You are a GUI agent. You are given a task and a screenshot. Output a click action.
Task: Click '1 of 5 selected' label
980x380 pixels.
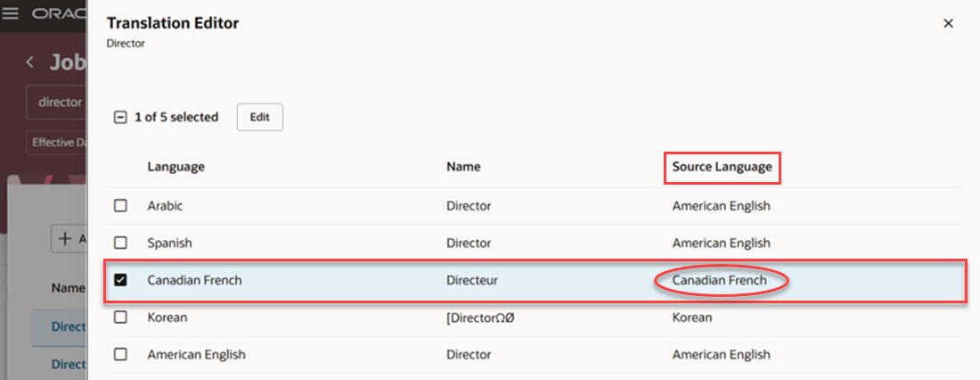176,117
